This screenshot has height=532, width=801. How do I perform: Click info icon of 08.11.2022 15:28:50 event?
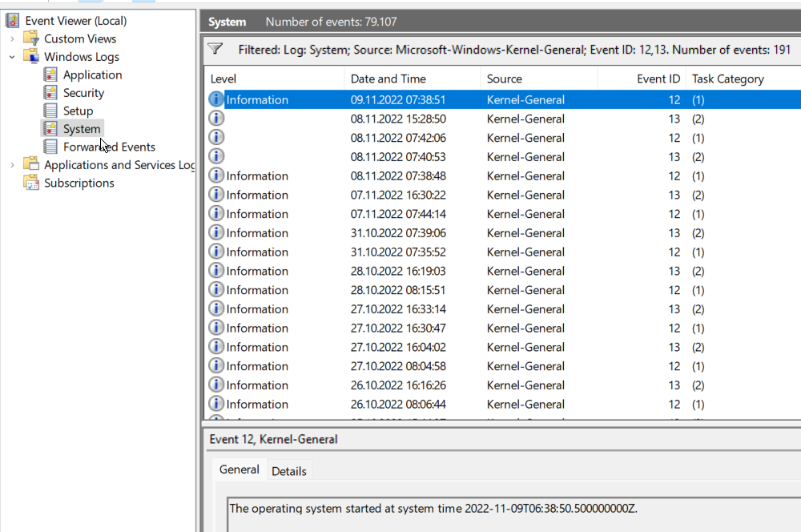point(216,118)
